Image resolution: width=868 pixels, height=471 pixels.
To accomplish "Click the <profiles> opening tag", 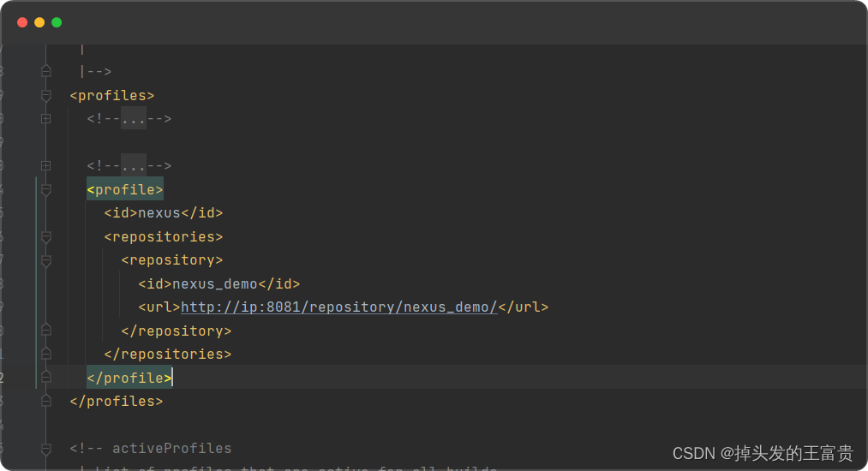I will pyautogui.click(x=112, y=96).
